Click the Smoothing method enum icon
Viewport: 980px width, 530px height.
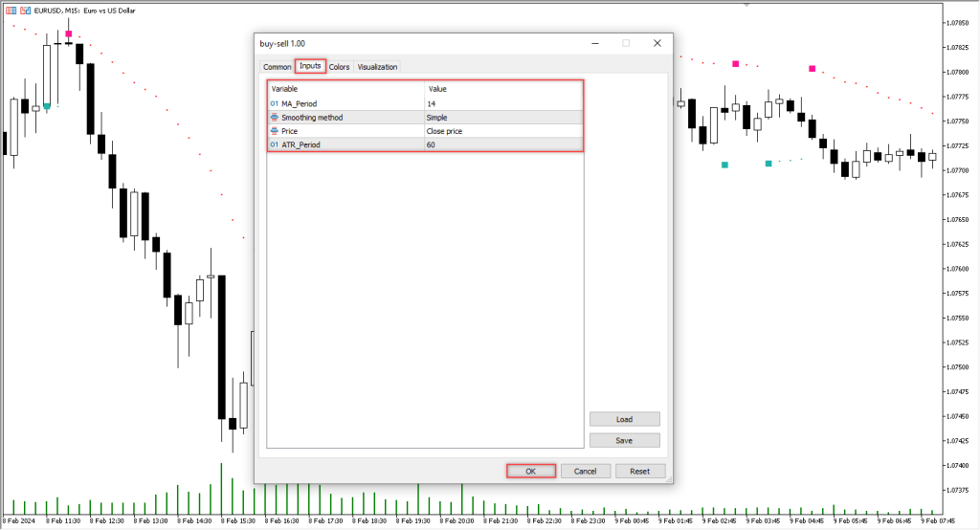point(275,118)
